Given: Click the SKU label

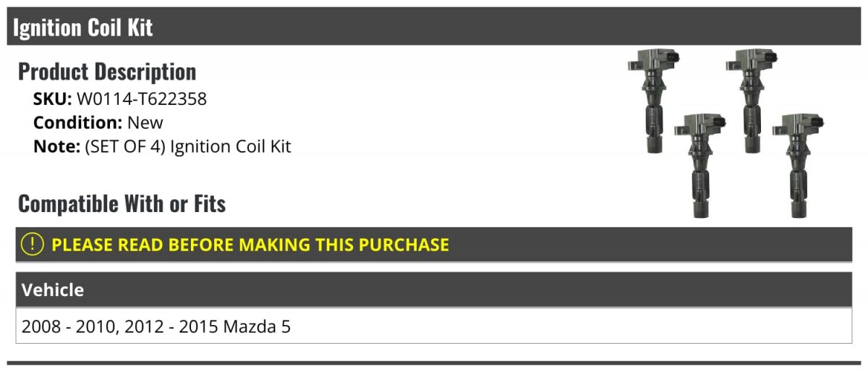Looking at the screenshot, I should click(x=53, y=99).
